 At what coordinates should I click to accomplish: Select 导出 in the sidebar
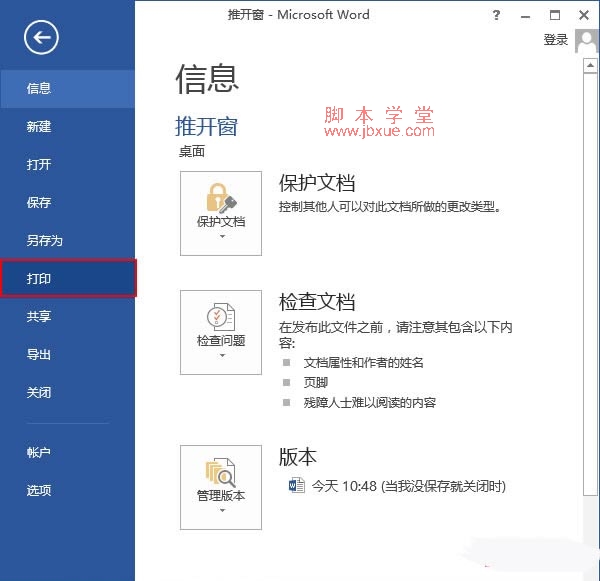pos(67,354)
